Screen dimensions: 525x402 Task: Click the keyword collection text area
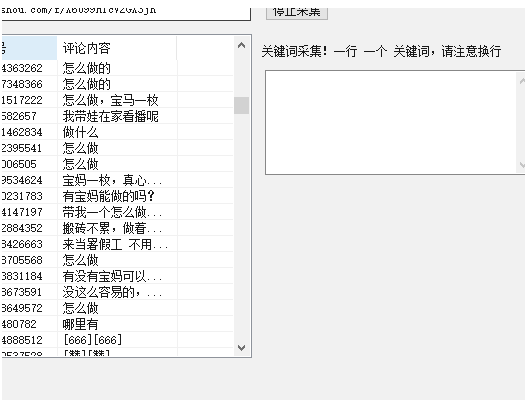pos(395,122)
